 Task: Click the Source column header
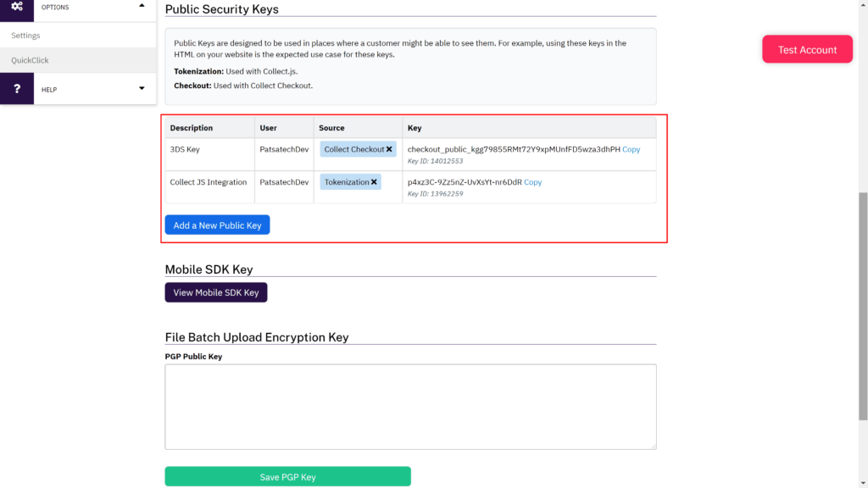pyautogui.click(x=331, y=128)
